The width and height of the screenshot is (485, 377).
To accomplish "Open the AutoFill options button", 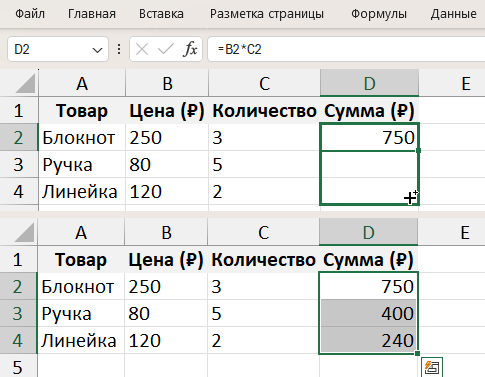I will (x=432, y=367).
